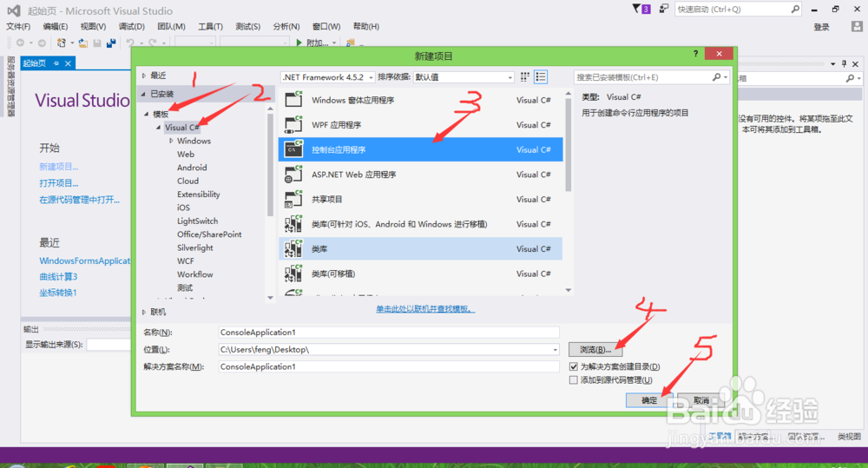Open recent project 曲线计算3
Viewport: 868px width, 468px height.
pyautogui.click(x=58, y=276)
